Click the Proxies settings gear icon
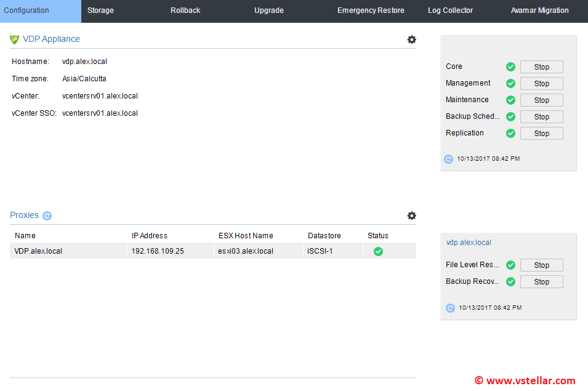588x391 pixels. coord(411,216)
